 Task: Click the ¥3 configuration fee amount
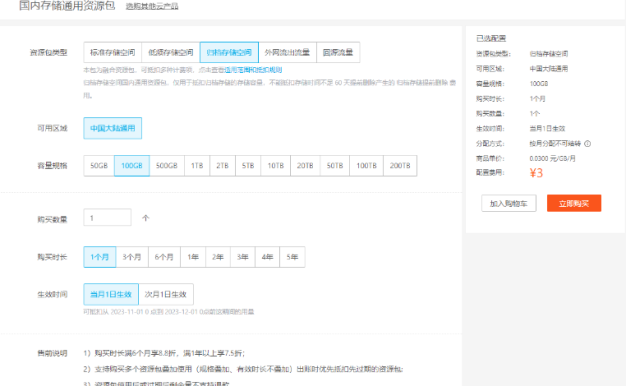[x=536, y=173]
